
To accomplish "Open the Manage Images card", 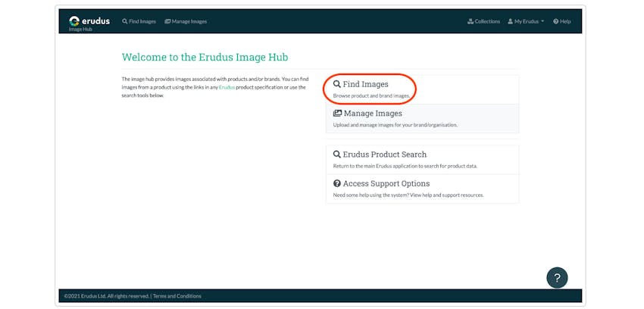I will point(422,118).
